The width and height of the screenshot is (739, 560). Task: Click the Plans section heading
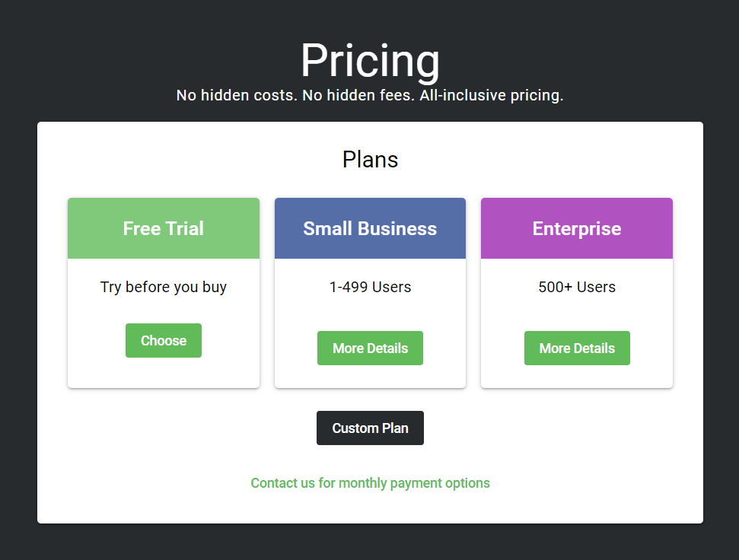[370, 160]
